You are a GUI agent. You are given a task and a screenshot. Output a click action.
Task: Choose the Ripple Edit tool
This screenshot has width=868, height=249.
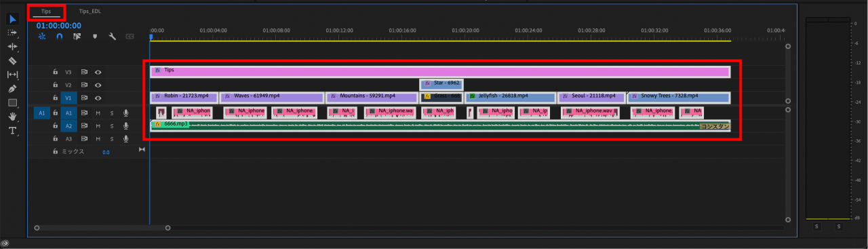[x=12, y=47]
